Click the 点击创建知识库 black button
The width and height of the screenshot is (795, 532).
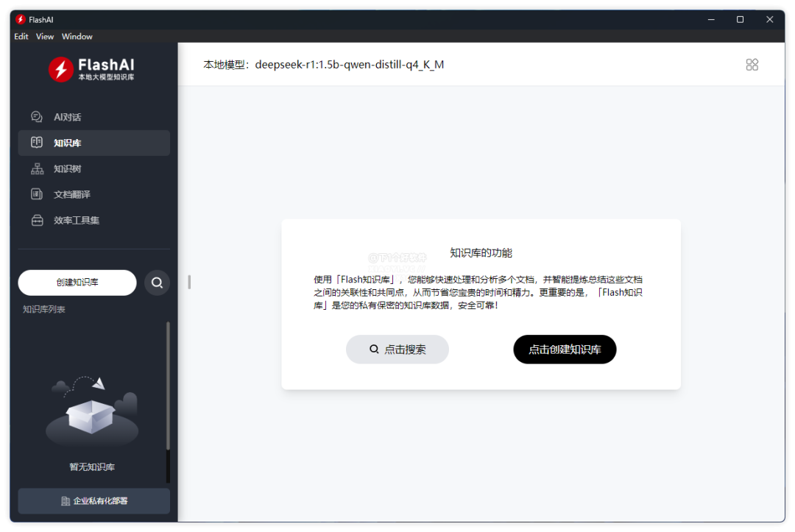click(565, 349)
